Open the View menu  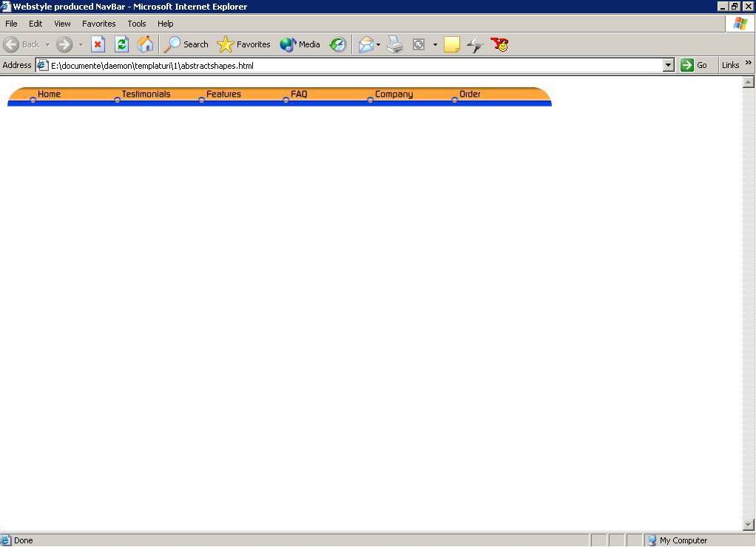click(x=62, y=24)
